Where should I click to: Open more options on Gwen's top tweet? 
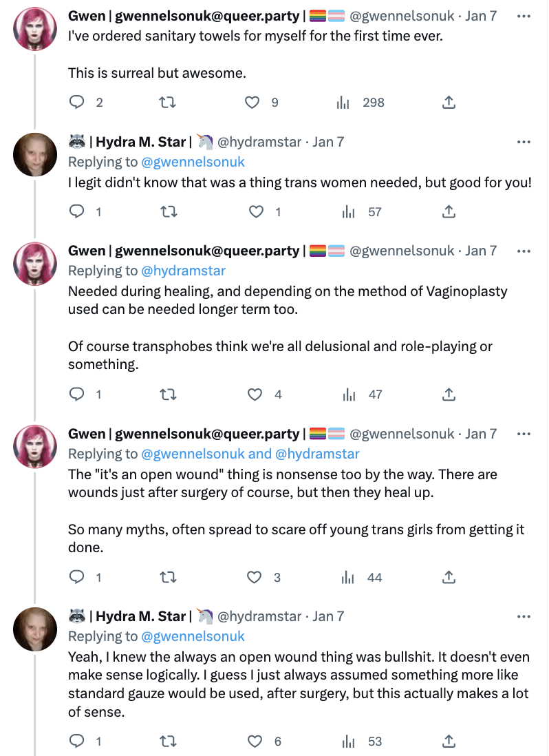coord(524,15)
